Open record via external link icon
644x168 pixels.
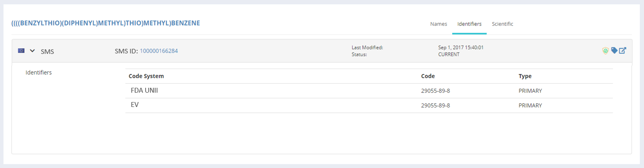pyautogui.click(x=623, y=51)
